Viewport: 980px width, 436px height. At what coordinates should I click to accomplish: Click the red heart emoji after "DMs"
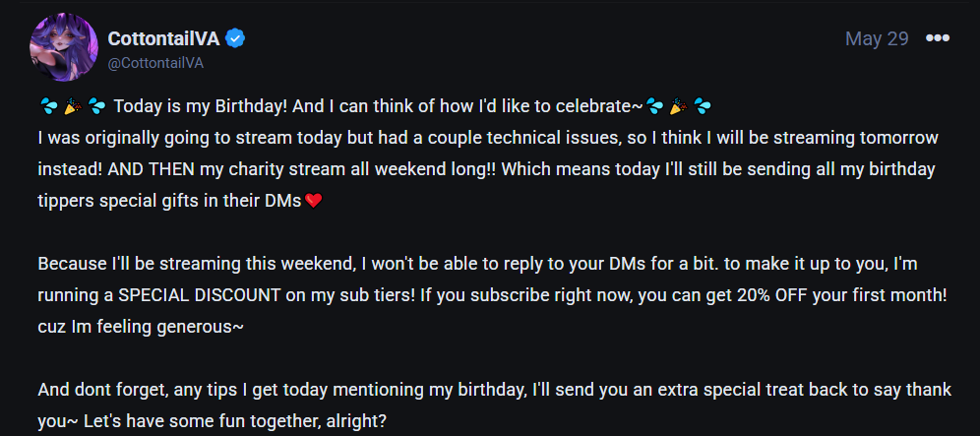pos(314,202)
